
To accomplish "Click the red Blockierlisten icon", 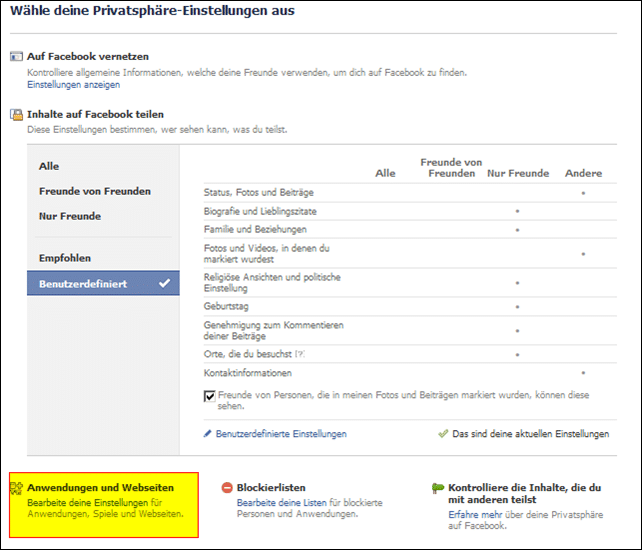I will coord(227,488).
